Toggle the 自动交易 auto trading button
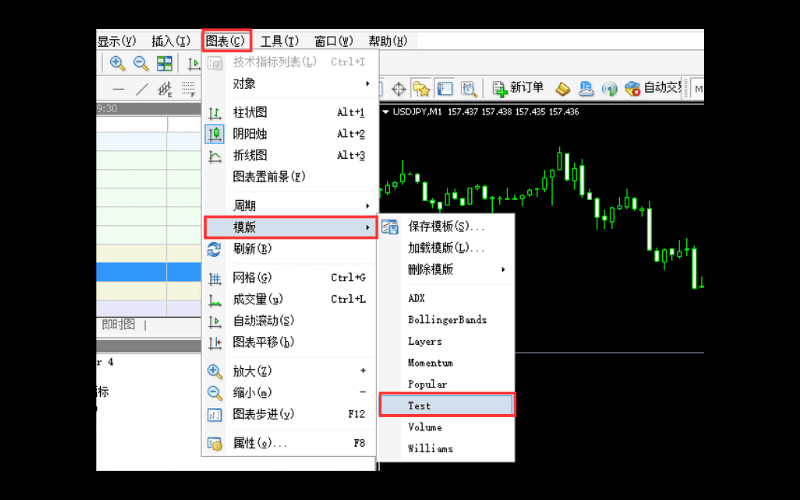 (x=655, y=88)
